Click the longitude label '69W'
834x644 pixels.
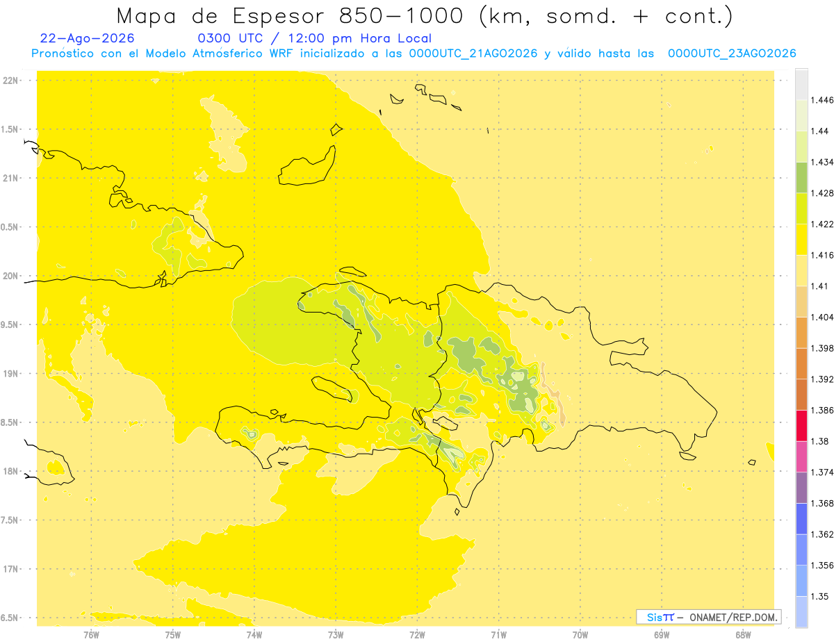(x=662, y=635)
